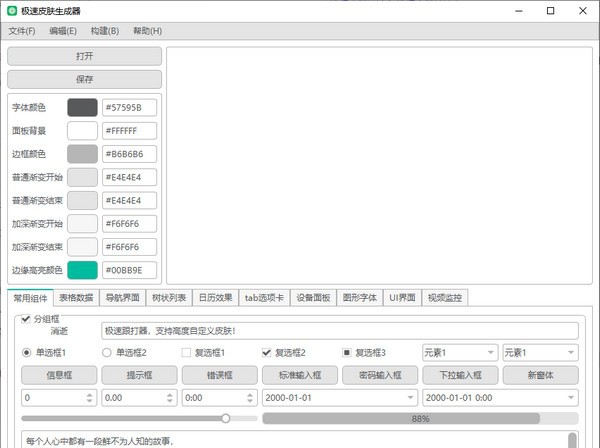Click the 密码输入框 button

[x=380, y=375]
